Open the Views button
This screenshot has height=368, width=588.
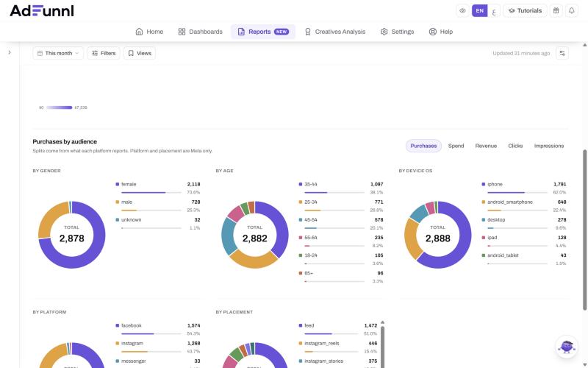tap(140, 53)
